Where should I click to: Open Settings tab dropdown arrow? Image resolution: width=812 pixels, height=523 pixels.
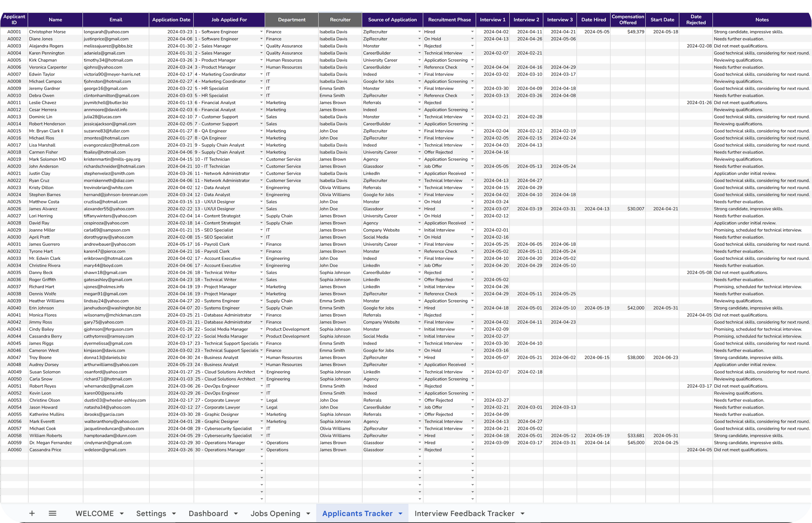point(174,514)
